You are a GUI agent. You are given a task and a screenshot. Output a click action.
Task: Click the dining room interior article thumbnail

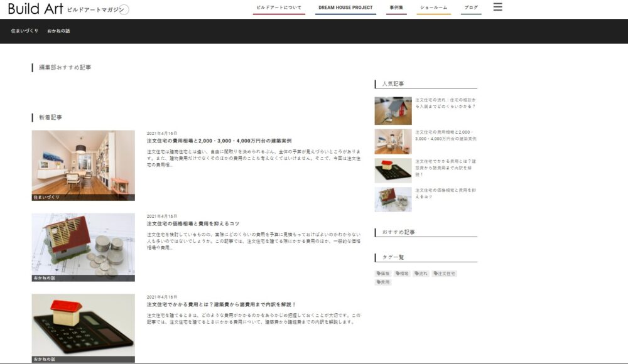click(x=83, y=164)
